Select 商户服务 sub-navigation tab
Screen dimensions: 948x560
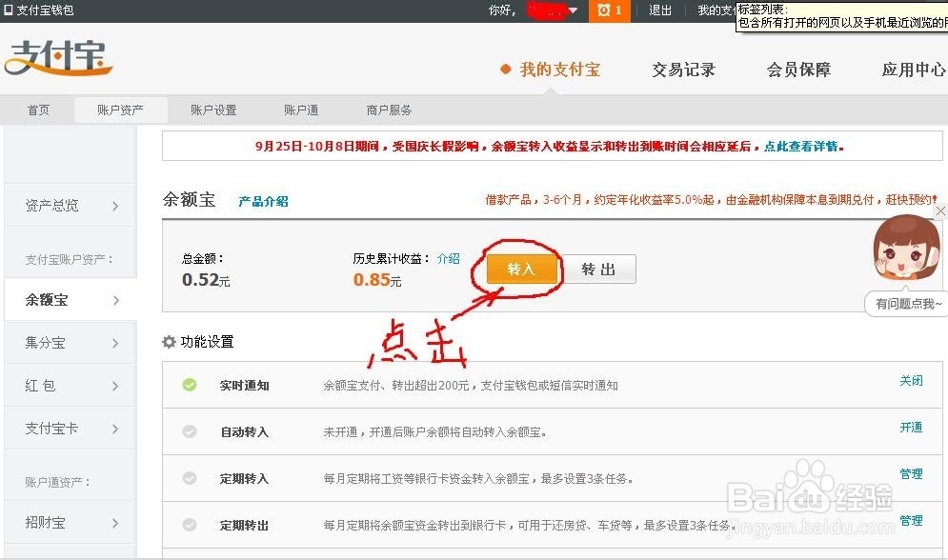click(389, 110)
